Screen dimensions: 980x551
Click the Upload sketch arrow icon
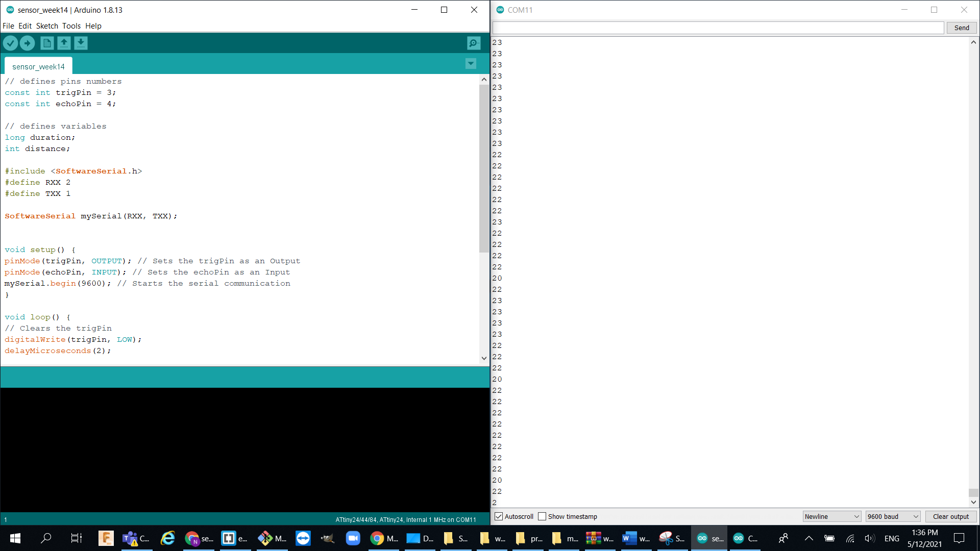(28, 43)
